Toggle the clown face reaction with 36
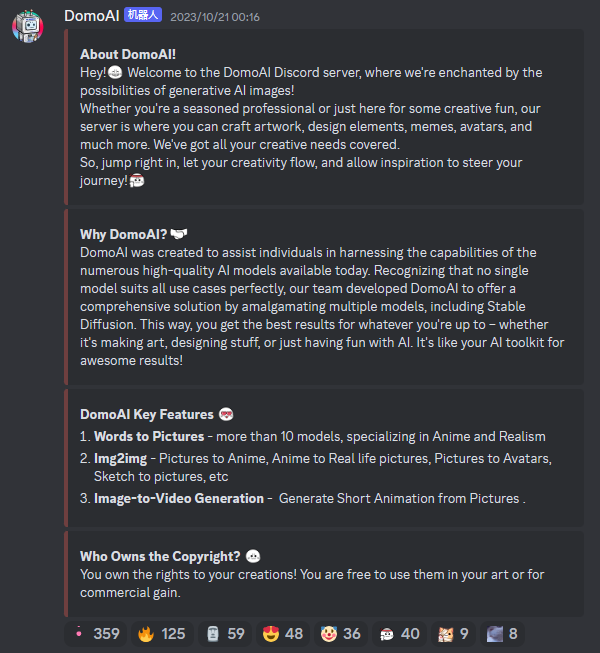The height and width of the screenshot is (653, 600). click(341, 633)
